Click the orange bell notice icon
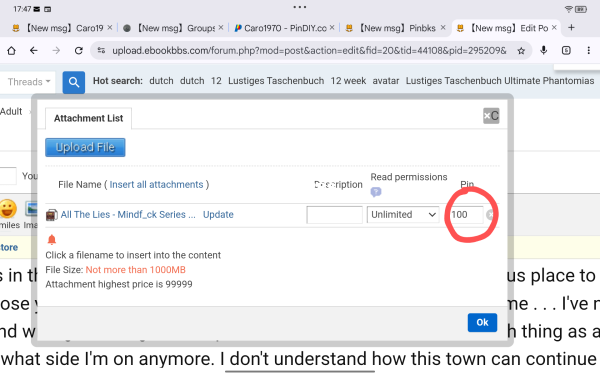Screen dimensions: 600x375 coord(52,240)
